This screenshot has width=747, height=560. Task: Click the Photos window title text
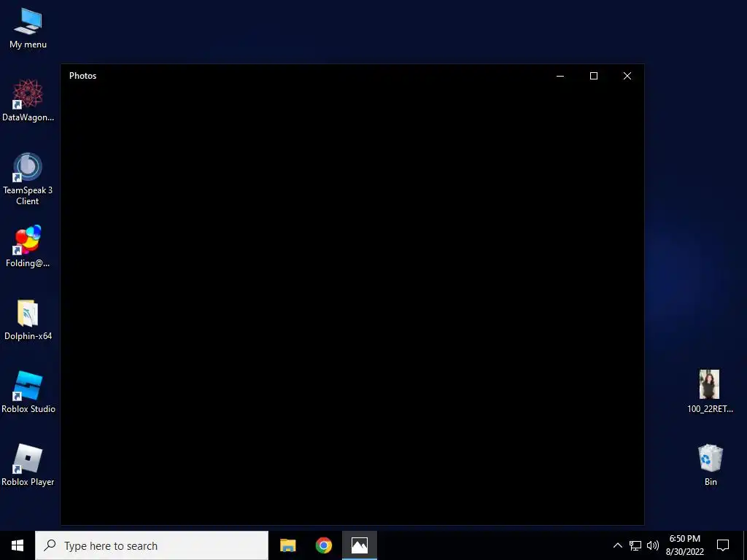83,76
